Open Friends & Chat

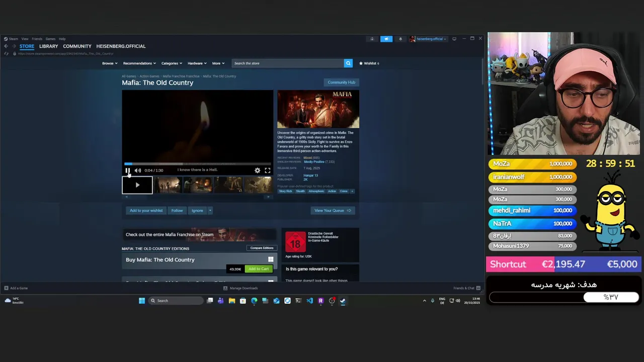pos(467,288)
